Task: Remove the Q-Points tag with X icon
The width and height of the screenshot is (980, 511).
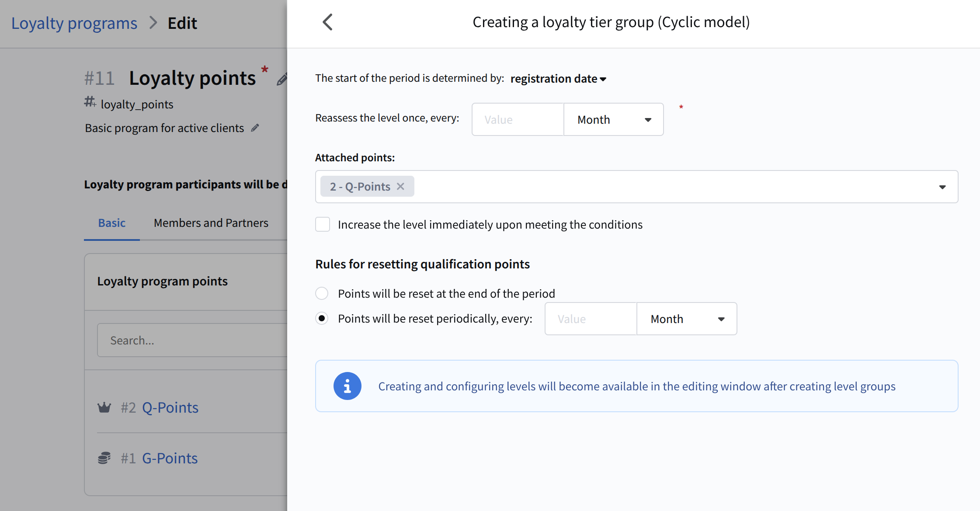Action: click(x=400, y=187)
